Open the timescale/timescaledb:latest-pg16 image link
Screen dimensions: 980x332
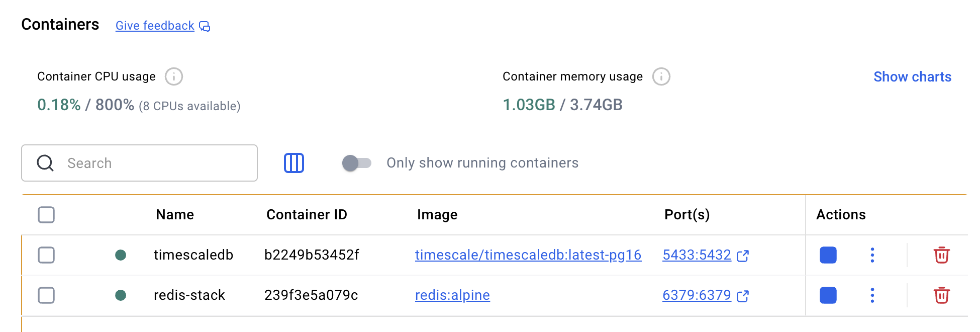[528, 255]
